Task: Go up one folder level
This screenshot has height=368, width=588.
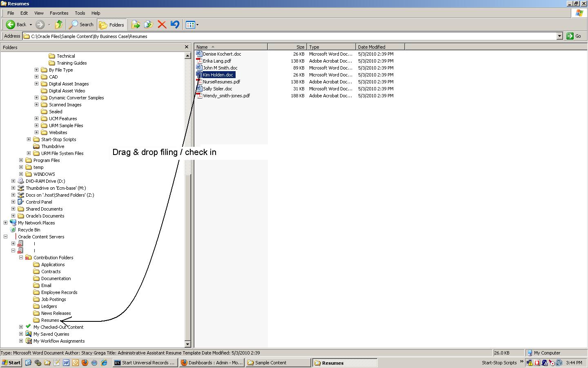Action: tap(59, 25)
